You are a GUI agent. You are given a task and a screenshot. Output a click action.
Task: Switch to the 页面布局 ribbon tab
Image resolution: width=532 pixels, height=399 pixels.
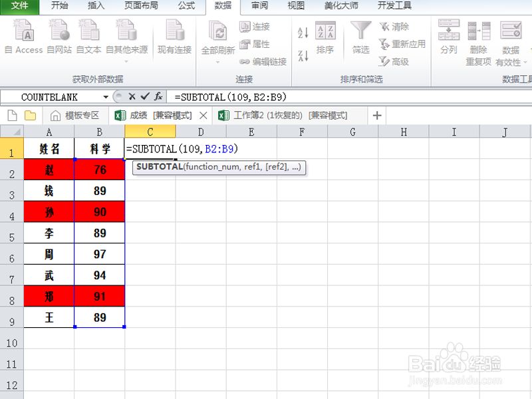[141, 6]
